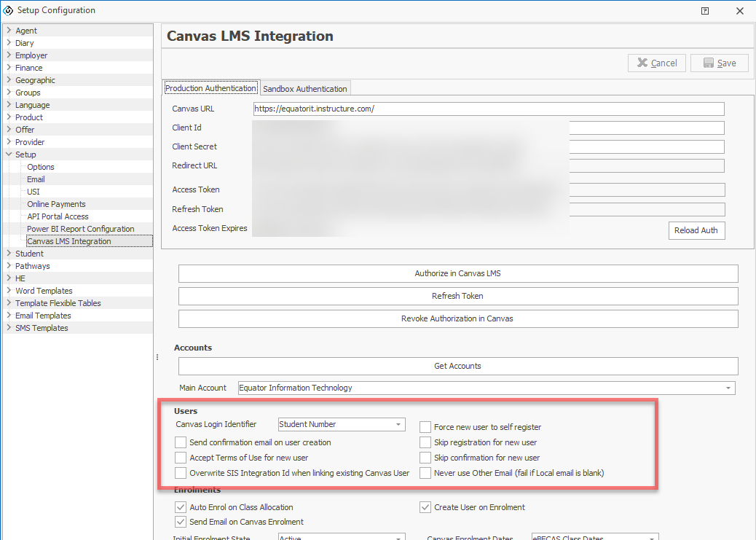Click into the Canvas URL field

coord(488,109)
